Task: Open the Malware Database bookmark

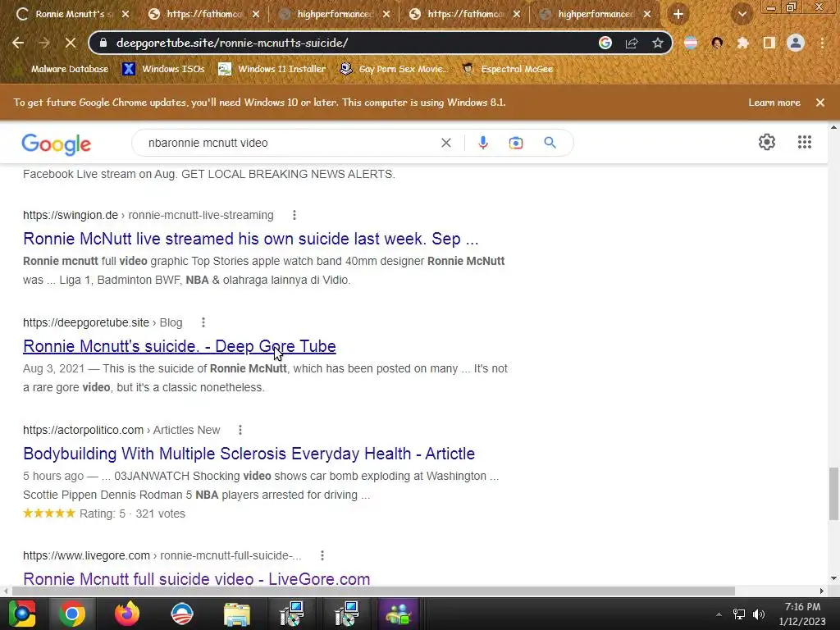Action: click(70, 69)
